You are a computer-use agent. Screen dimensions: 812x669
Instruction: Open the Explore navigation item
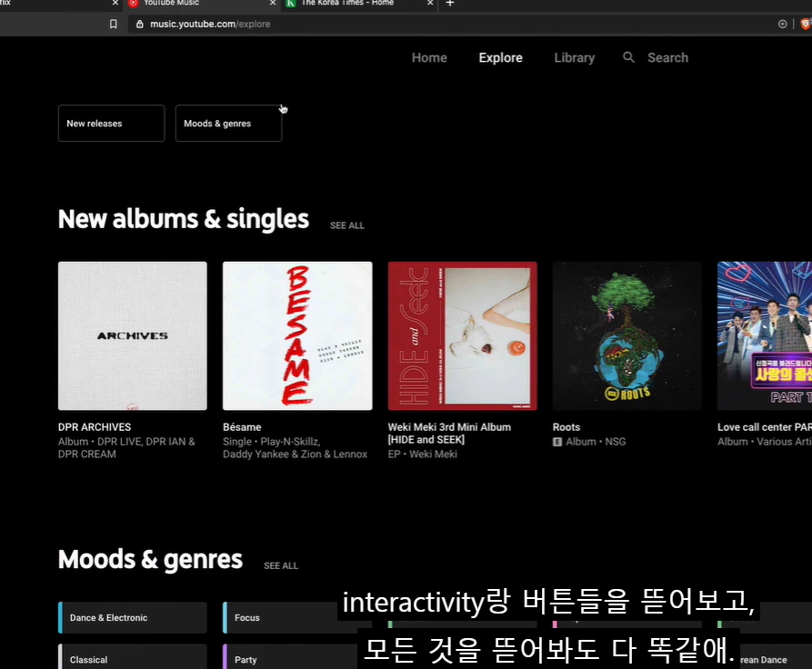click(x=500, y=57)
